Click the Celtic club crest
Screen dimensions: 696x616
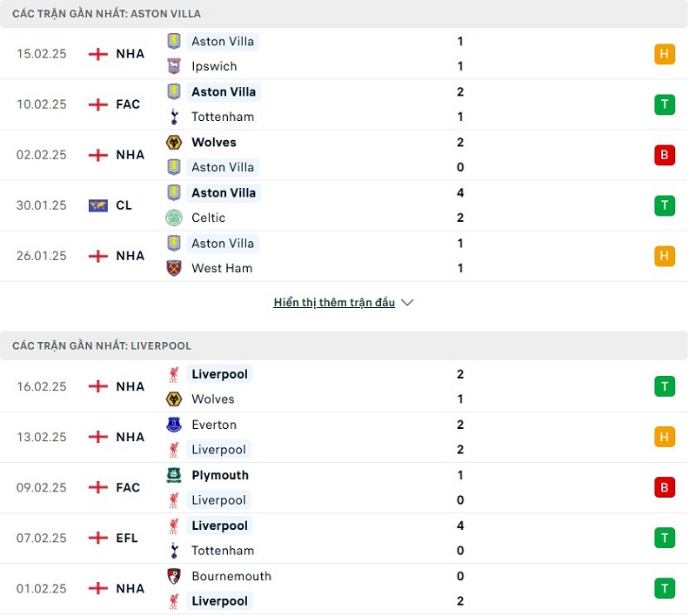point(174,218)
